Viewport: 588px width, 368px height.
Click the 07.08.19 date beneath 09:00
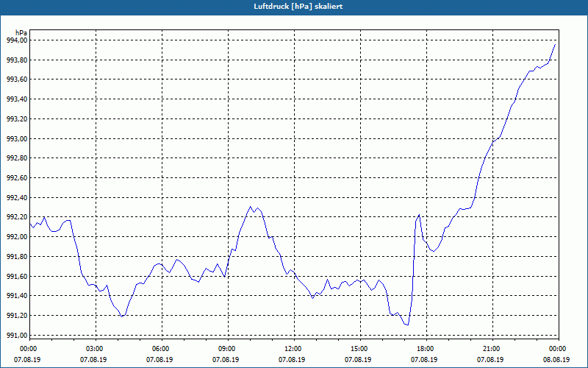[226, 359]
